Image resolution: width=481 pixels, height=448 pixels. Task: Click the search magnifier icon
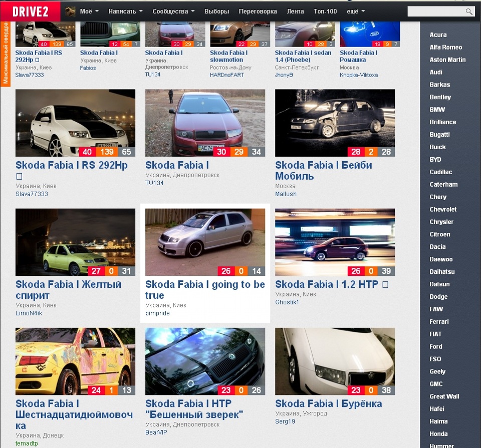point(469,12)
